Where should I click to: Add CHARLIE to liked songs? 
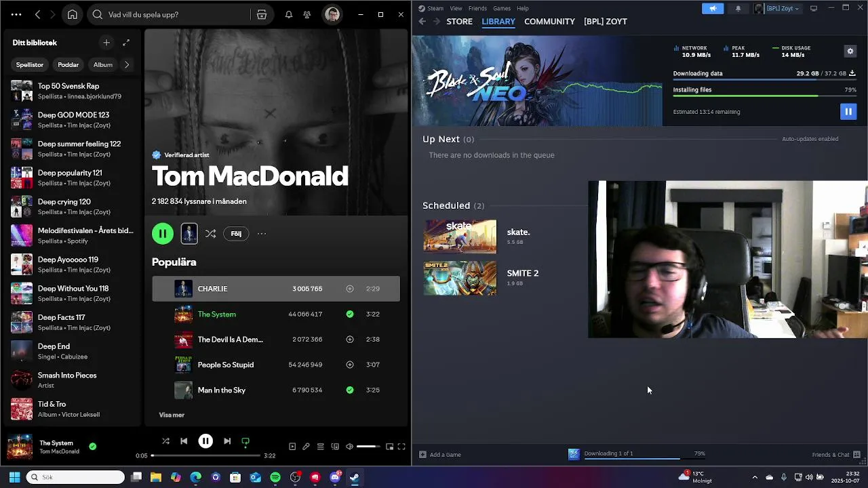[350, 289]
